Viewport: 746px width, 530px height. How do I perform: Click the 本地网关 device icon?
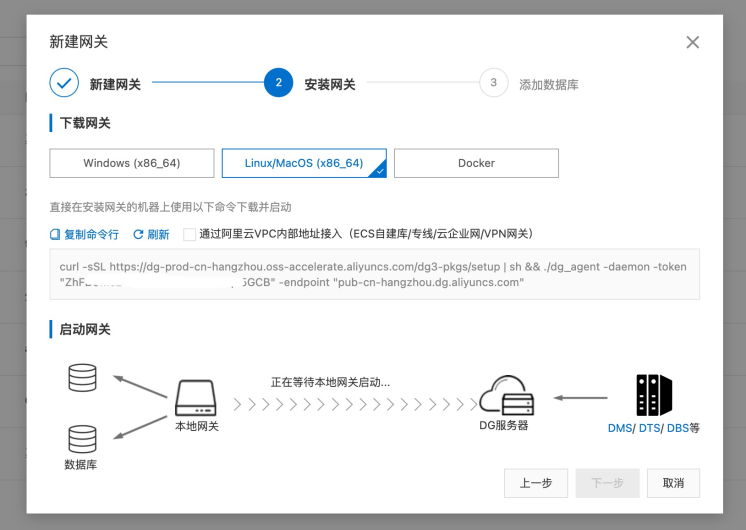(196, 398)
